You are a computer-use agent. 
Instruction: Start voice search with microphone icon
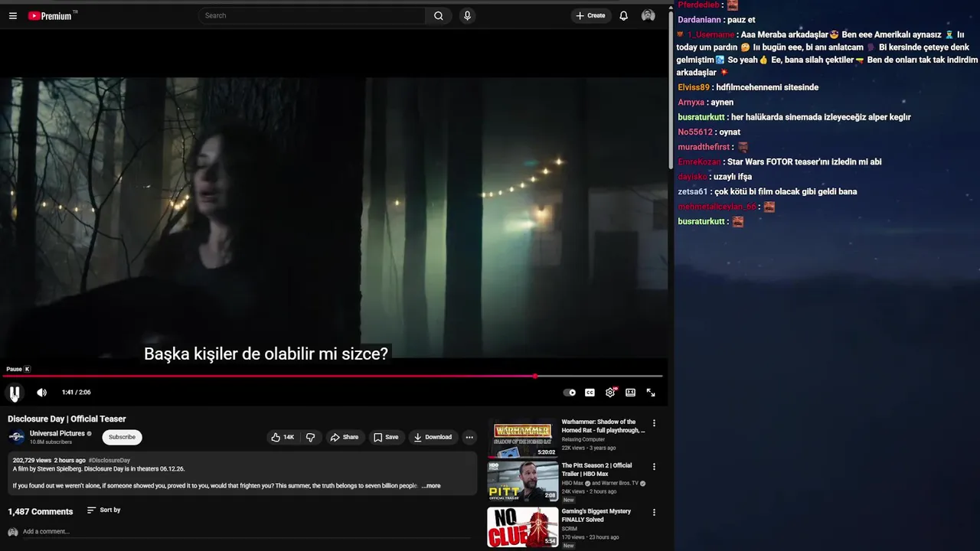pos(467,15)
